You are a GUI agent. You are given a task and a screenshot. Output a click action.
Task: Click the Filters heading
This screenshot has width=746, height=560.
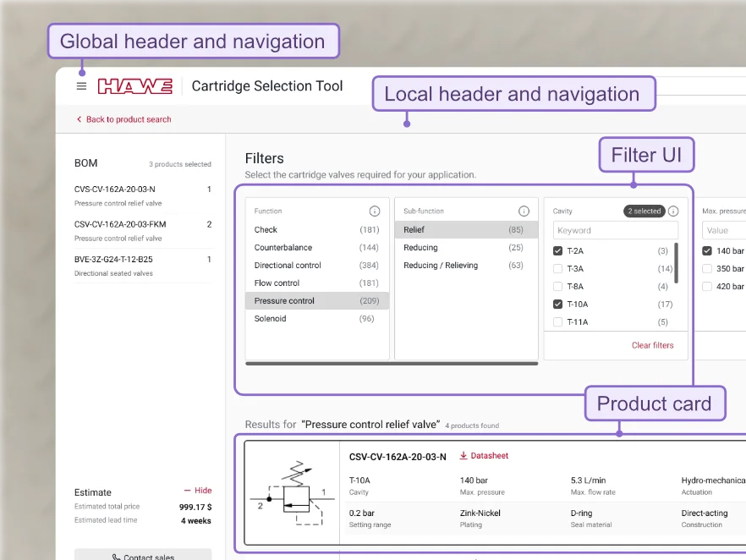[x=264, y=158]
